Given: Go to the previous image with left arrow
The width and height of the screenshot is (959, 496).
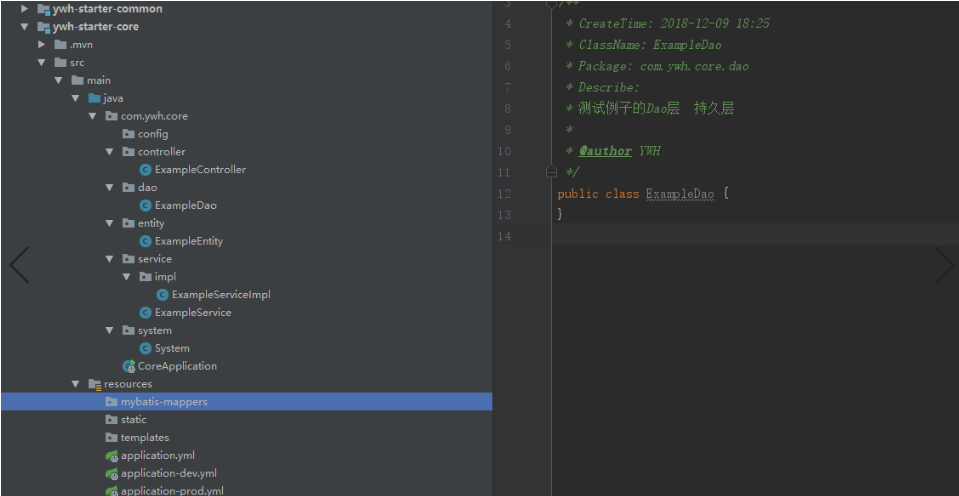Looking at the screenshot, I should coord(19,265).
